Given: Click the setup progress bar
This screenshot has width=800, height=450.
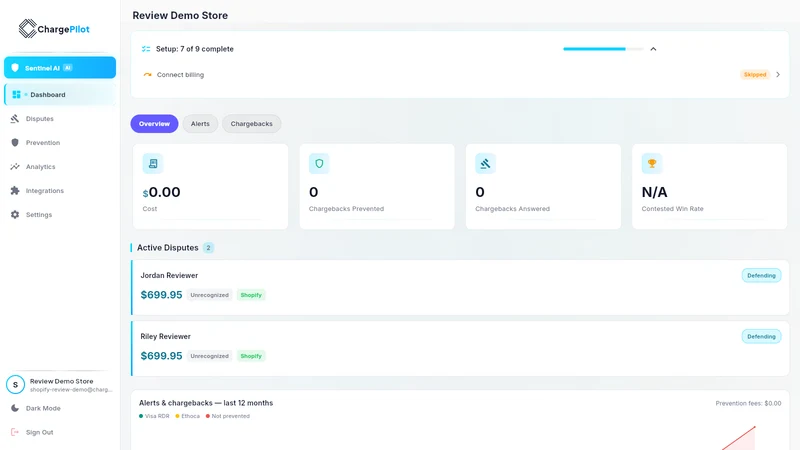Looking at the screenshot, I should coord(603,49).
